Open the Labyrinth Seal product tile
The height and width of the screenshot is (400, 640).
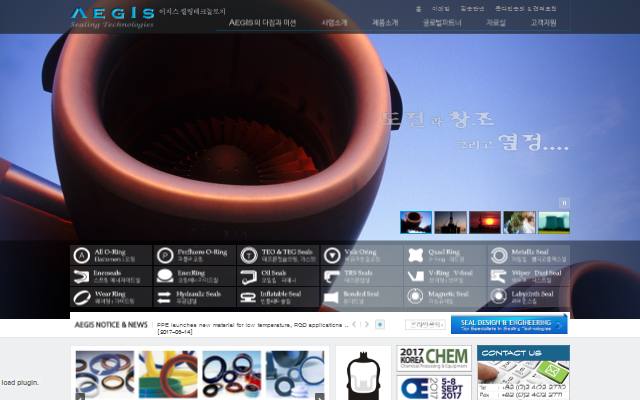(529, 297)
